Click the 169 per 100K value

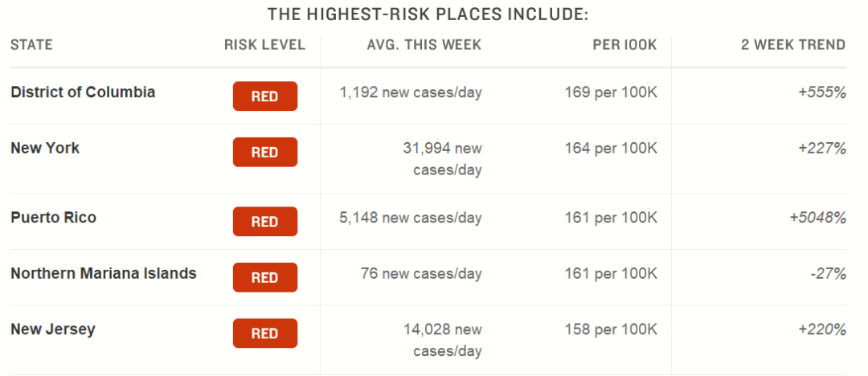tap(611, 92)
